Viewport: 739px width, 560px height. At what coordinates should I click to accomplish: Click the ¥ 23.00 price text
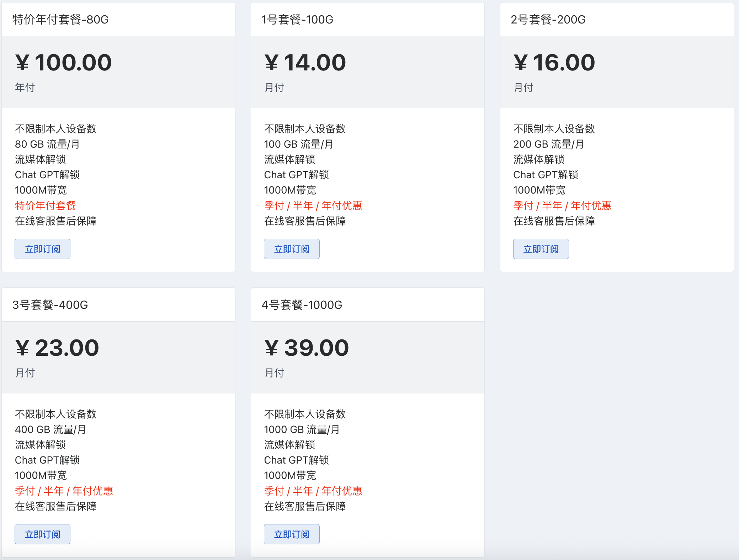point(57,348)
